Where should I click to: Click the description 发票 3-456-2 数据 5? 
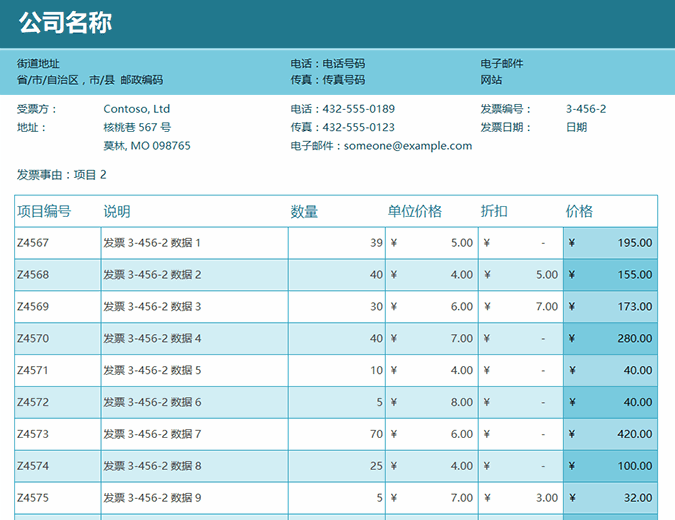coord(152,371)
